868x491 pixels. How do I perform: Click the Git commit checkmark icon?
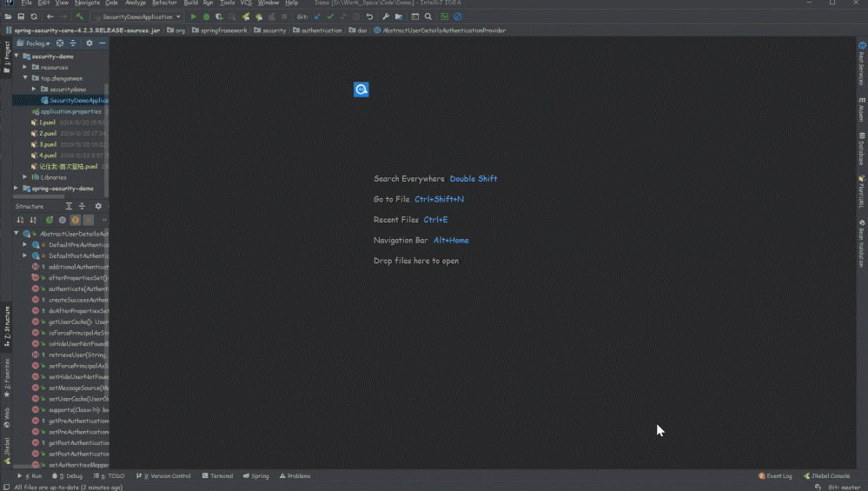pos(330,17)
